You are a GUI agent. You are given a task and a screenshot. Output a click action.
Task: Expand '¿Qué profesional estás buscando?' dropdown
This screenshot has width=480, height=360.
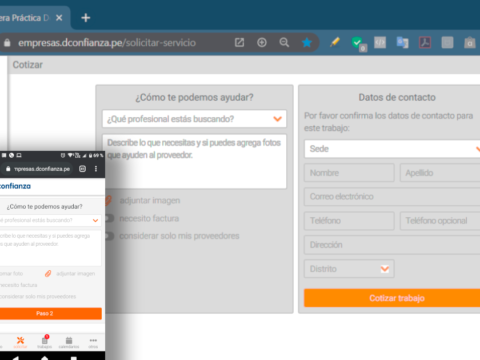pos(194,119)
